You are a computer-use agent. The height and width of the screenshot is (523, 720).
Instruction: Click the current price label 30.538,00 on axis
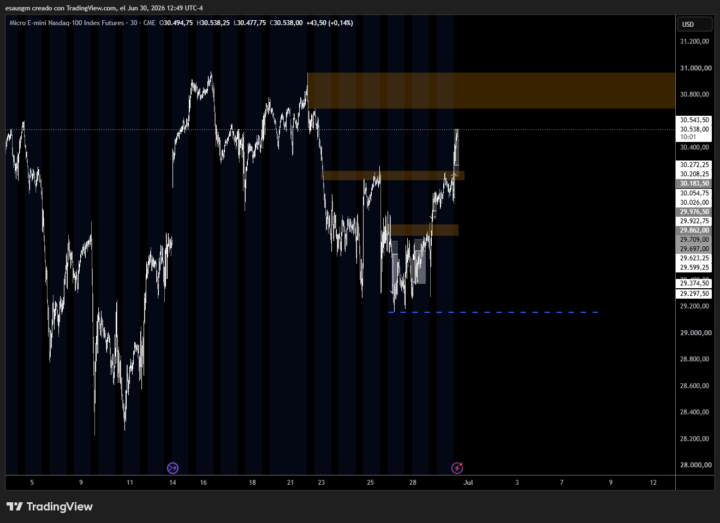tap(694, 129)
